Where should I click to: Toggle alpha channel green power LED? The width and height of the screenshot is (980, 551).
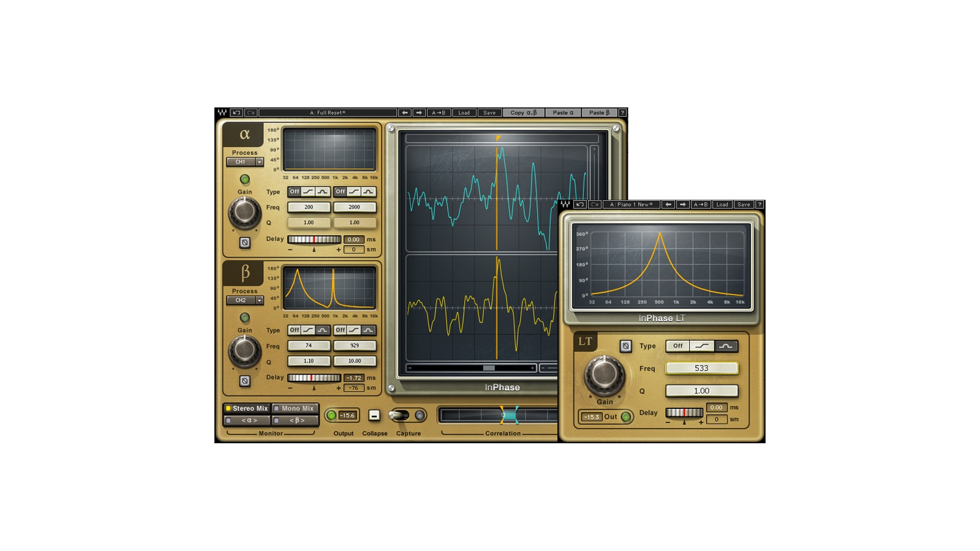click(x=244, y=179)
